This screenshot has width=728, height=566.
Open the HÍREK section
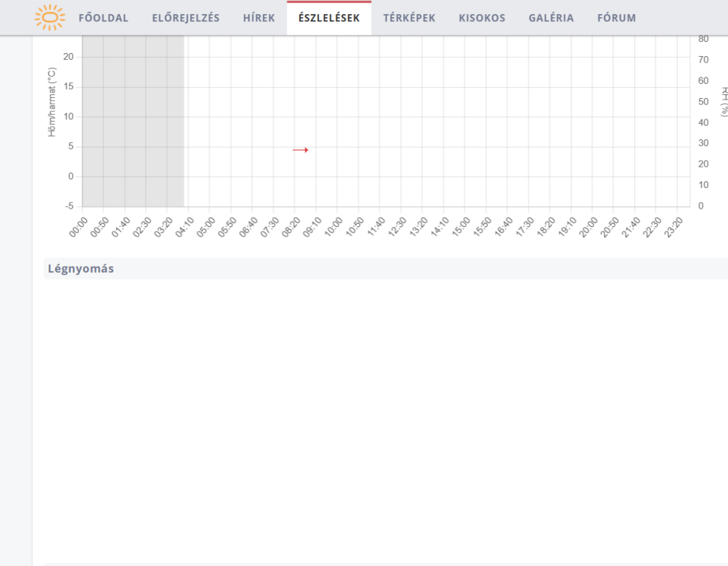tap(259, 18)
